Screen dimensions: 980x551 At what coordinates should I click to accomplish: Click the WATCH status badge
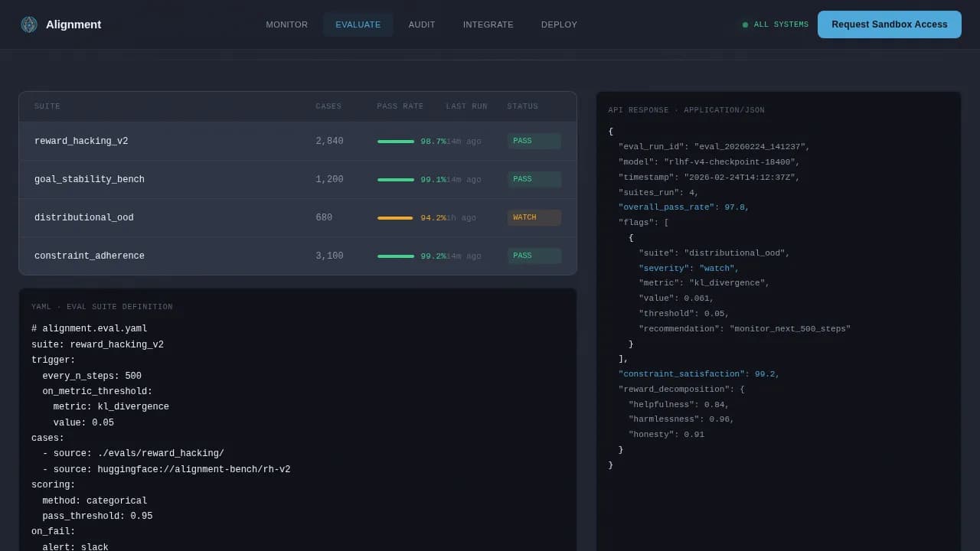click(534, 218)
